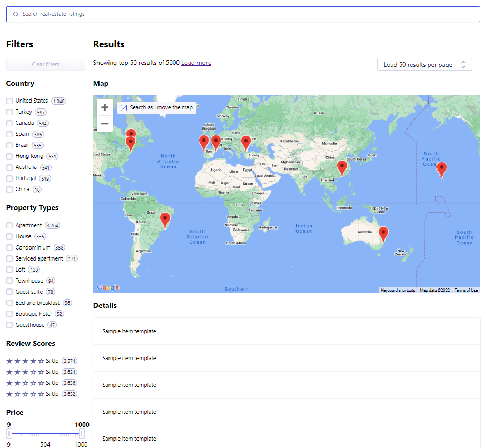Check the Guesthouse property type
This screenshot has width=494, height=448.
pyautogui.click(x=9, y=325)
